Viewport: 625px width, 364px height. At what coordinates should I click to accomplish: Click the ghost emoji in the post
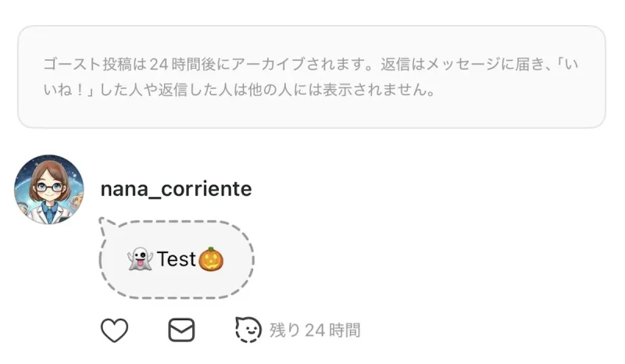click(140, 259)
